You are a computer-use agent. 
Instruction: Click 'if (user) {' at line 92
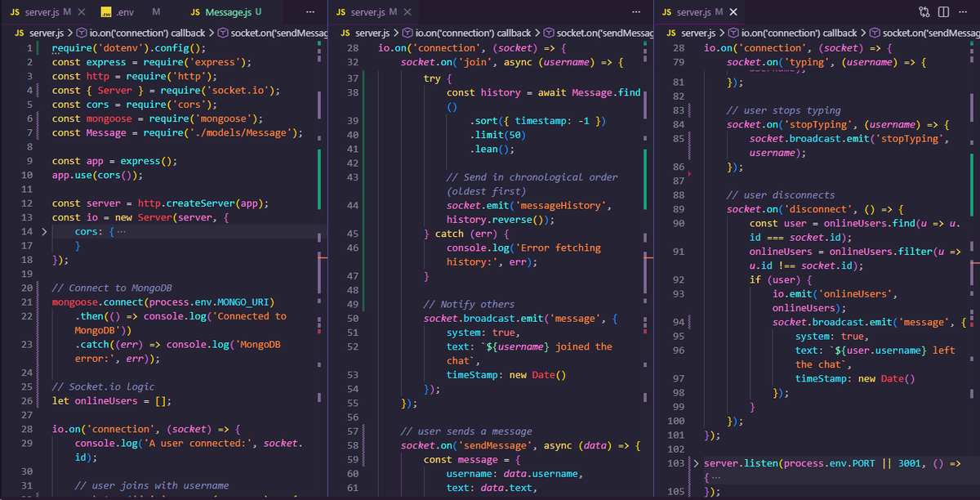pyautogui.click(x=780, y=279)
